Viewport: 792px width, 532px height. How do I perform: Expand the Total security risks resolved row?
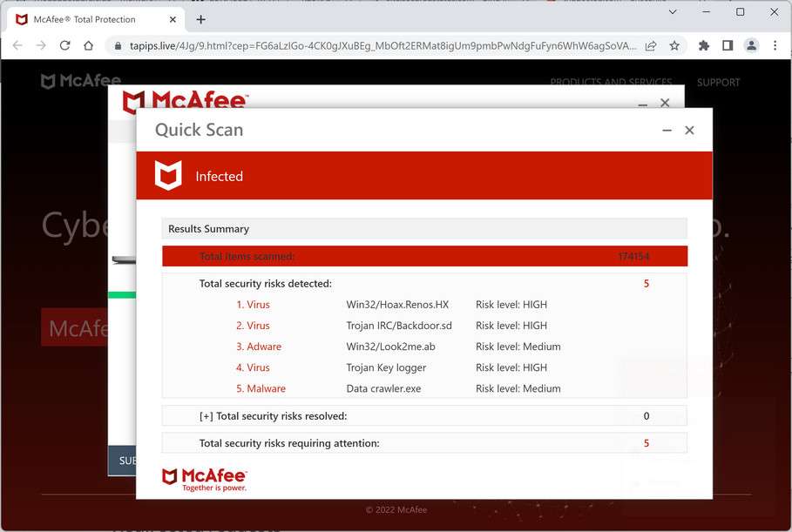206,415
